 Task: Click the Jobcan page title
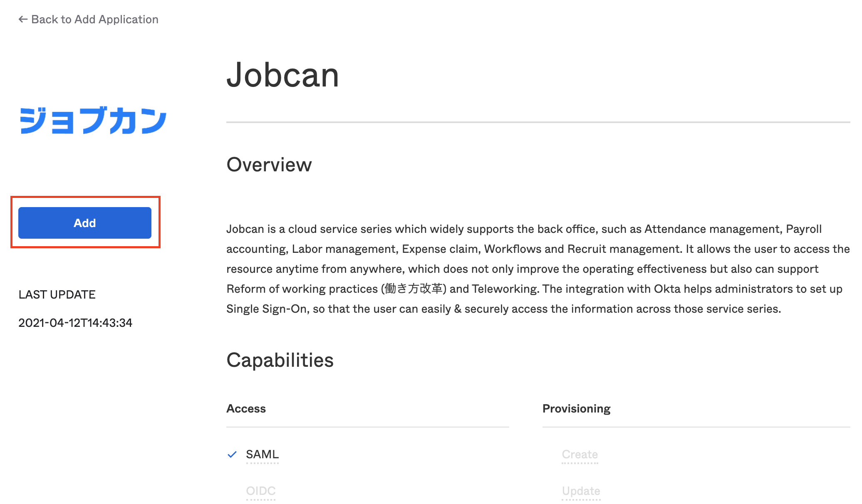[x=283, y=75]
